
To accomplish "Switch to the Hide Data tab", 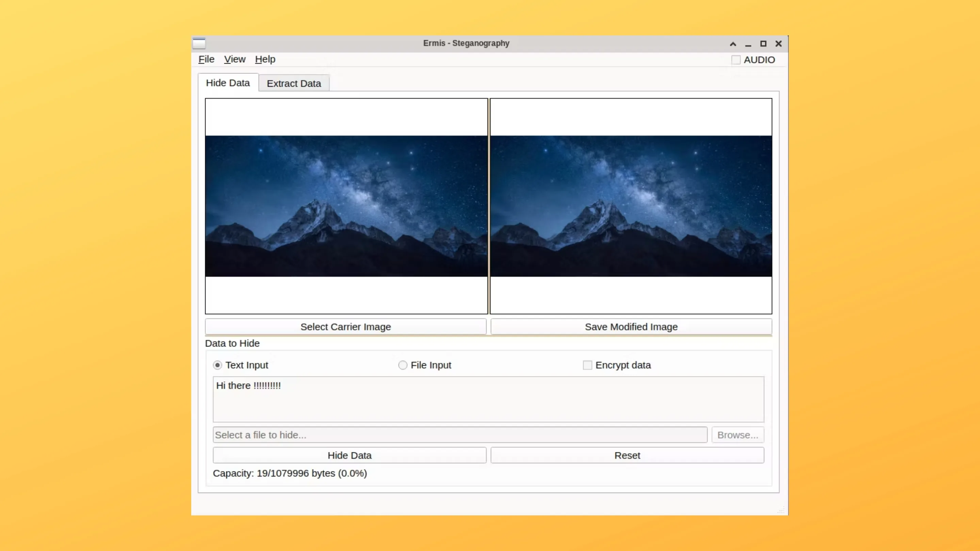I will (x=228, y=83).
